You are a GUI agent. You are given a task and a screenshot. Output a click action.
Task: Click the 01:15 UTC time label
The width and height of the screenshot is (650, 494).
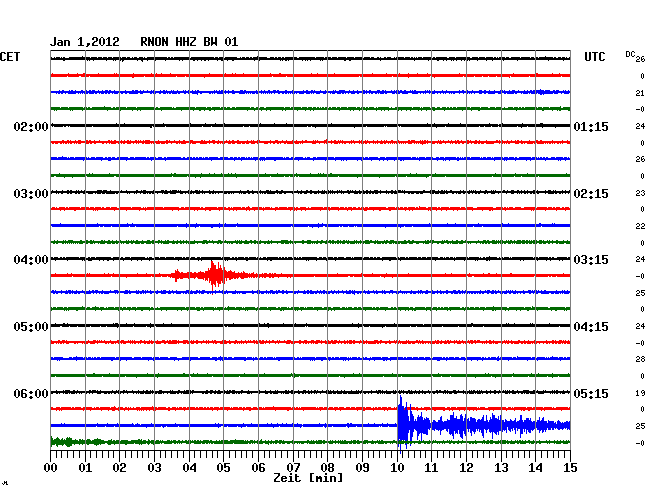(591, 126)
